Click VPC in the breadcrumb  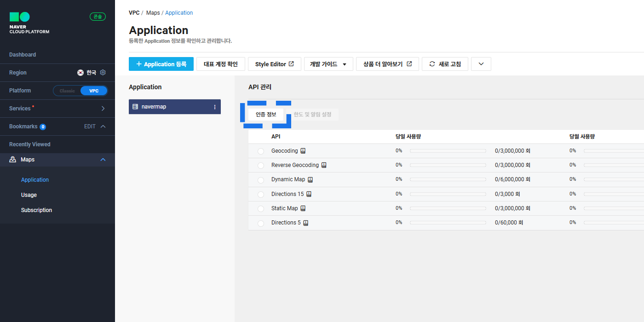pos(134,13)
